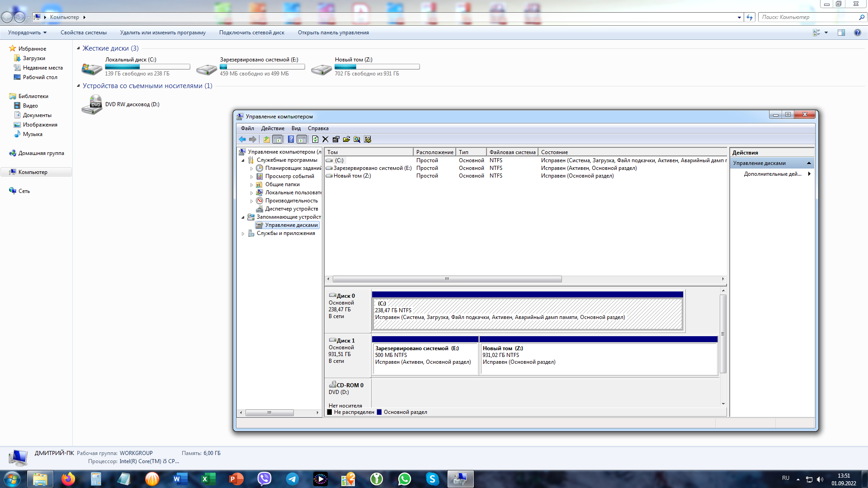Click the open-folder toolbar icon
868x488 pixels.
(346, 140)
